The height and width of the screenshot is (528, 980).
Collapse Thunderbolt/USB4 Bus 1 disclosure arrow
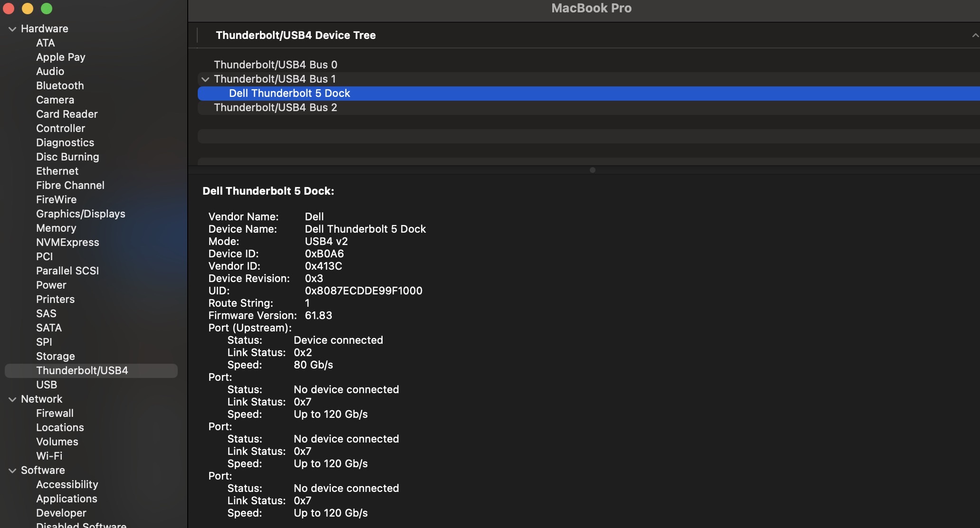tap(205, 79)
